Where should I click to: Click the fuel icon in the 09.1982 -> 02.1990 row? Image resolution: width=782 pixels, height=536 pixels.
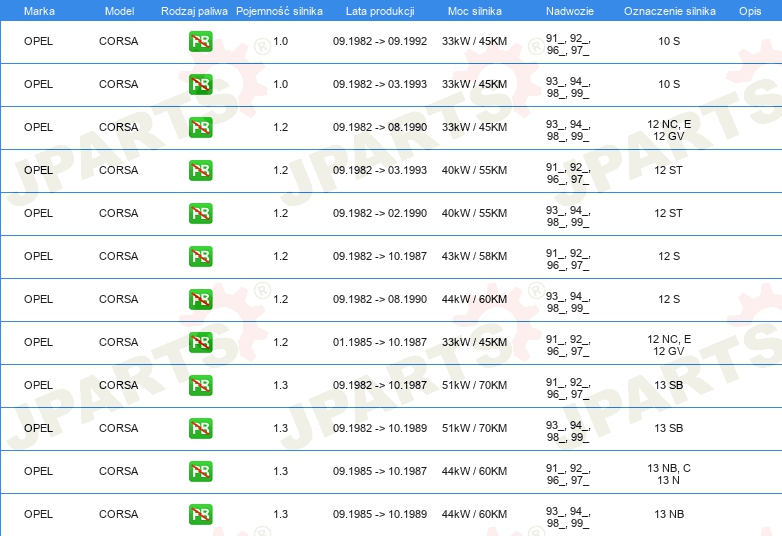pos(200,213)
